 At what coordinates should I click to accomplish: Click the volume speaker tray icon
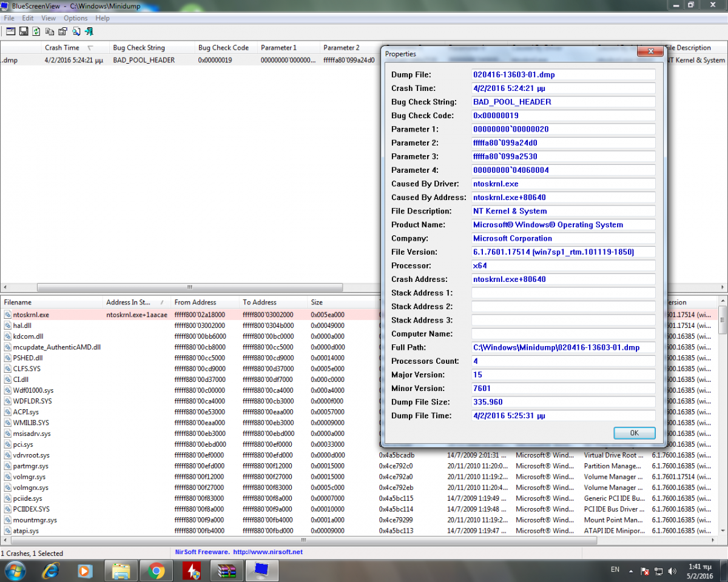[672, 571]
